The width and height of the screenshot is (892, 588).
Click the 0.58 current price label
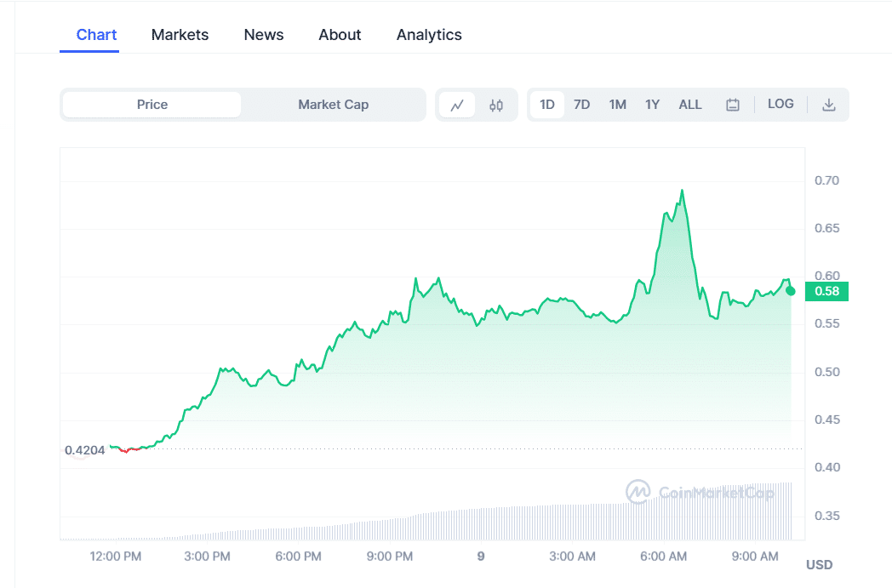click(826, 292)
